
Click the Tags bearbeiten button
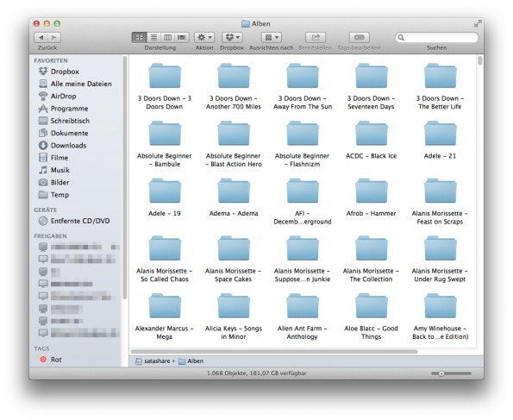(x=360, y=37)
